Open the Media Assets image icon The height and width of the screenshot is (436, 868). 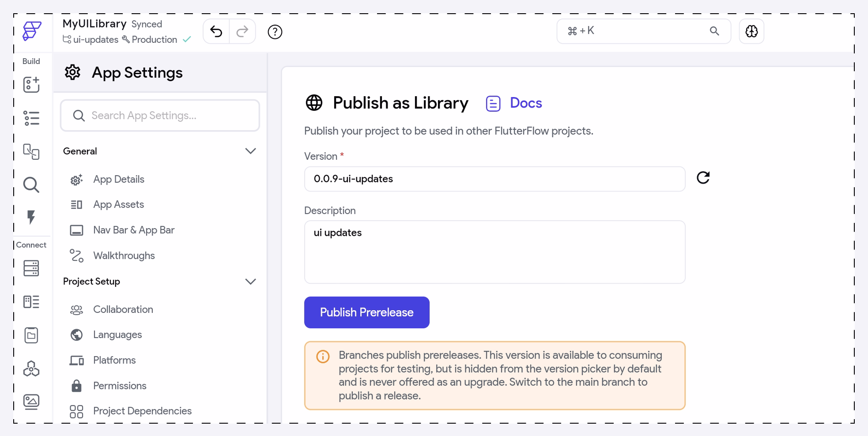point(31,402)
